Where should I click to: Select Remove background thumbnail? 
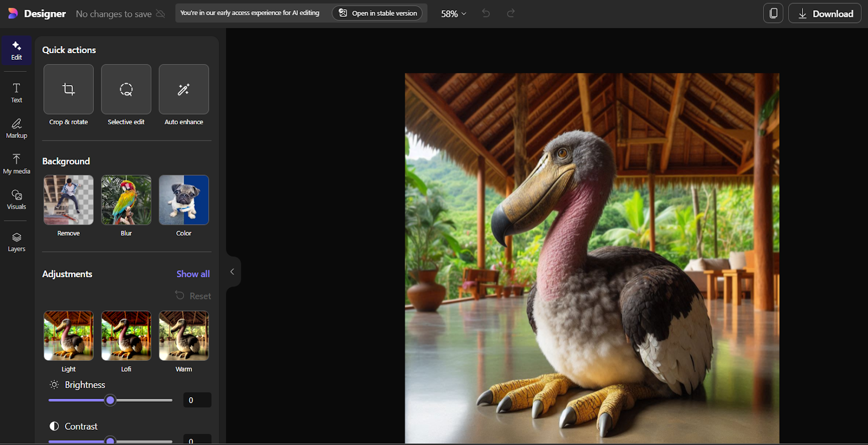click(x=68, y=200)
